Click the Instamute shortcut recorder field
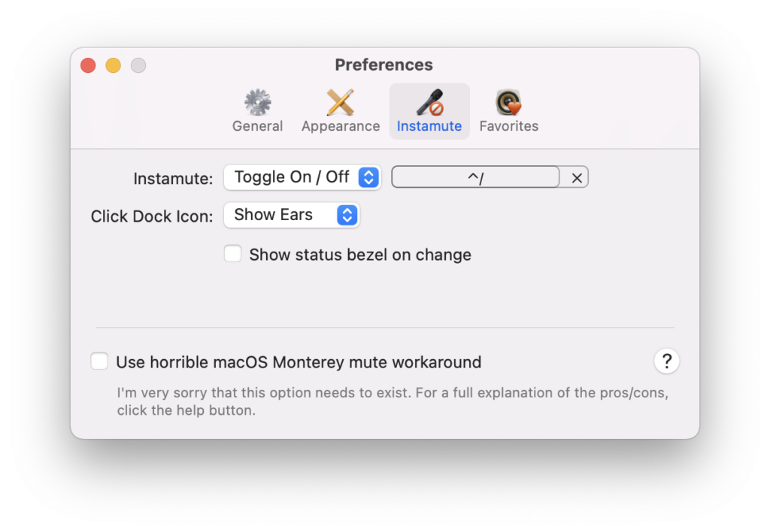This screenshot has width=770, height=532. [x=475, y=177]
